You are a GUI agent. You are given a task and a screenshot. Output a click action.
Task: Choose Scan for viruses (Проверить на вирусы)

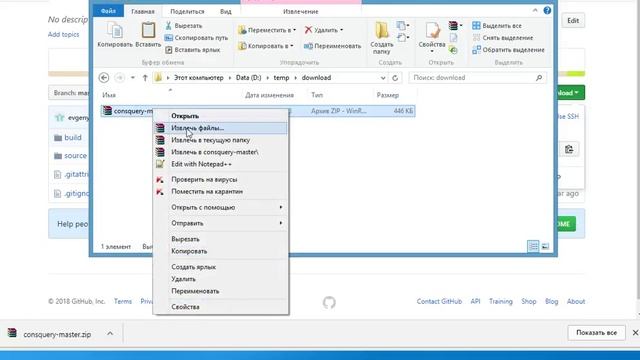pos(220,179)
